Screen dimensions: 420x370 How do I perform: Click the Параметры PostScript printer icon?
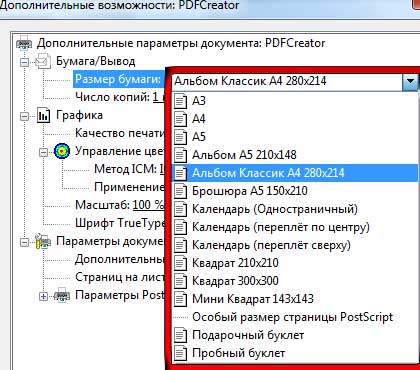62,295
